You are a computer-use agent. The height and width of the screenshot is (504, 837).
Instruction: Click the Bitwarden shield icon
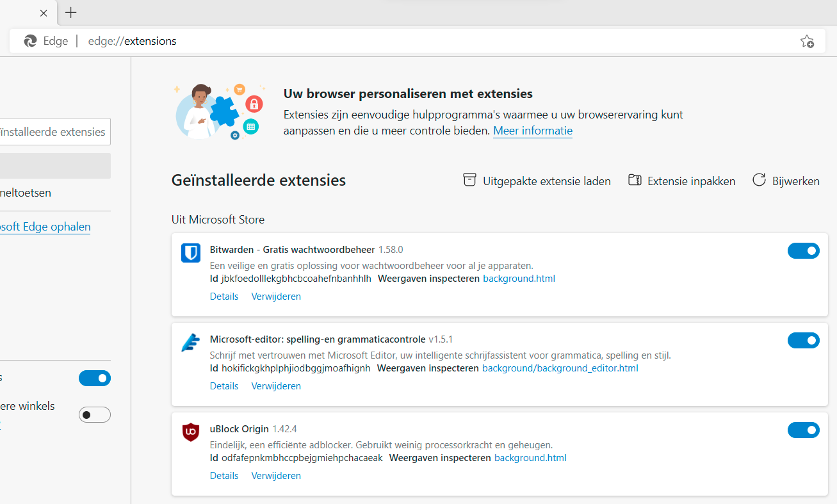coord(191,254)
